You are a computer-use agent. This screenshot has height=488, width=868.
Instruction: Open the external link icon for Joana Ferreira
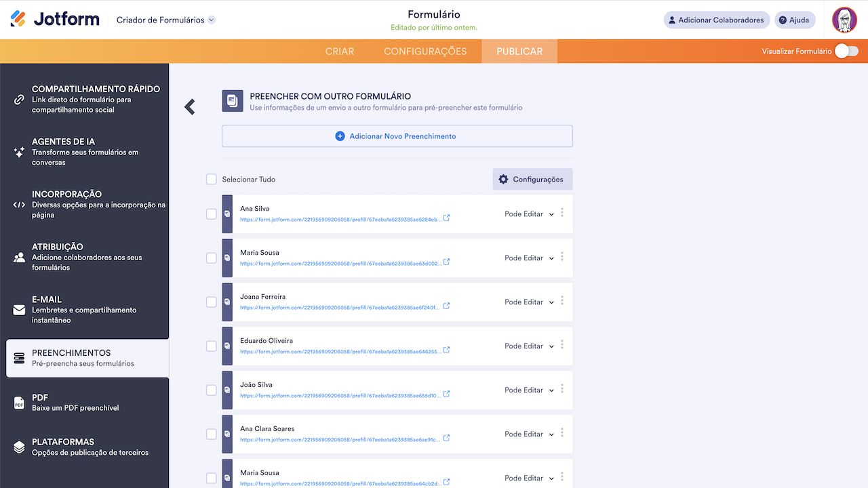[x=446, y=306]
